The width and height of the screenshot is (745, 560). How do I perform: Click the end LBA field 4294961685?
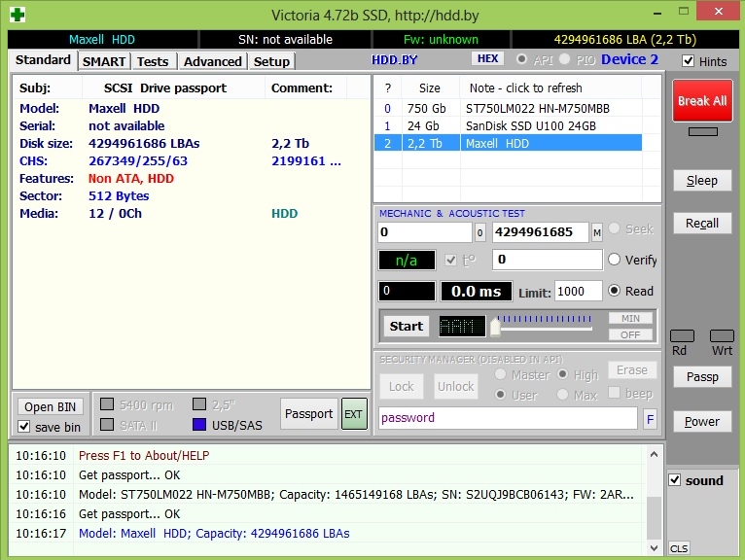[541, 232]
